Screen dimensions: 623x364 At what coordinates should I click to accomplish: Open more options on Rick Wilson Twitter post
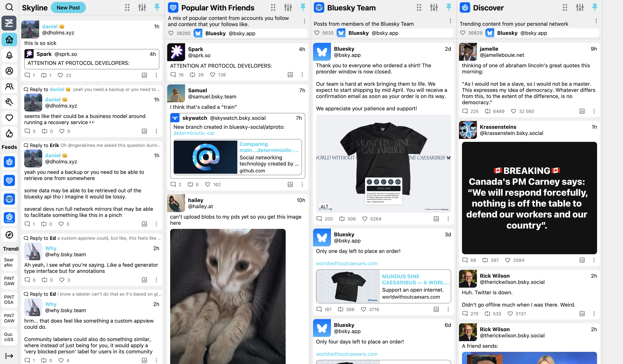(x=594, y=314)
